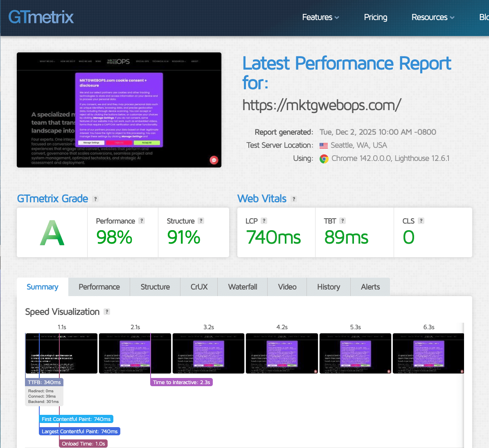This screenshot has height=448, width=489.
Task: Click the Onload Time: 1.0s marker
Action: point(83,443)
